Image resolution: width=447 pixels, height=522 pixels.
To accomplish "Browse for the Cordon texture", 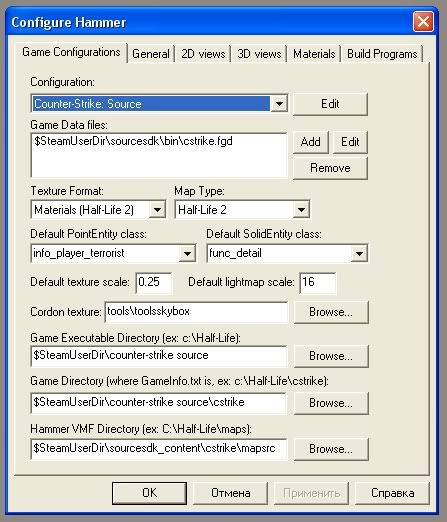I will coord(331,312).
